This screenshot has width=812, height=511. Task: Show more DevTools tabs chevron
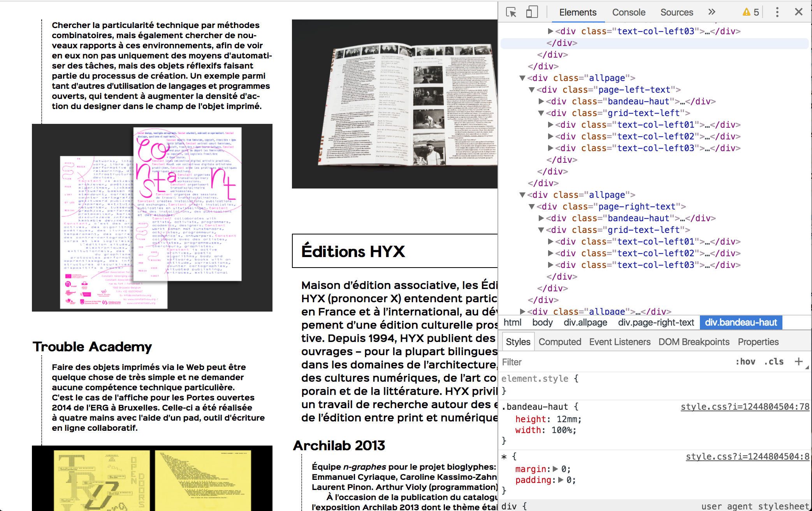click(712, 12)
